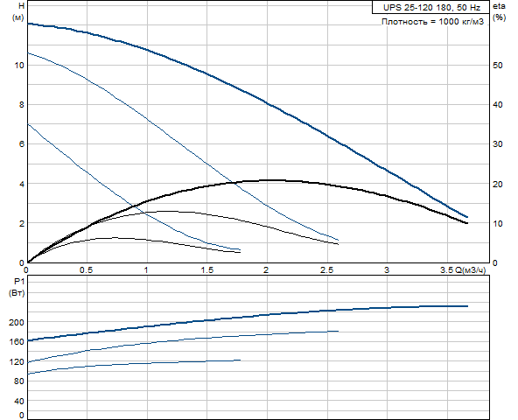Click the 10 tick on head axis
518x420 pixels.
(x=19, y=65)
